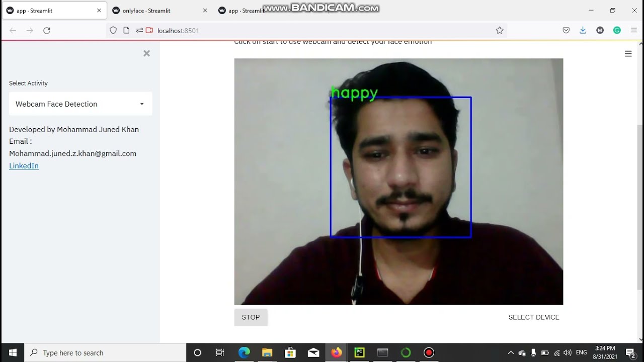Screen dimensions: 644x362
Task: Open PyCharm from taskbar
Action: 360,352
